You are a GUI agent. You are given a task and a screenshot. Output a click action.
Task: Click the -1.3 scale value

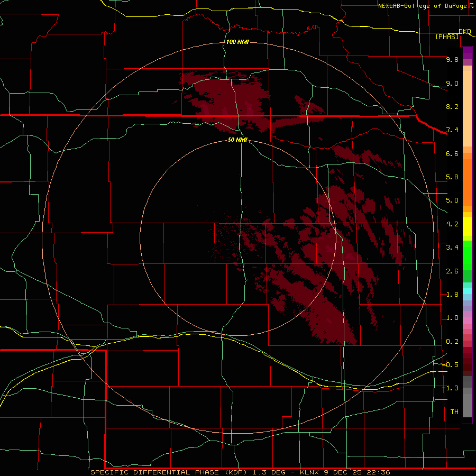[x=450, y=388]
